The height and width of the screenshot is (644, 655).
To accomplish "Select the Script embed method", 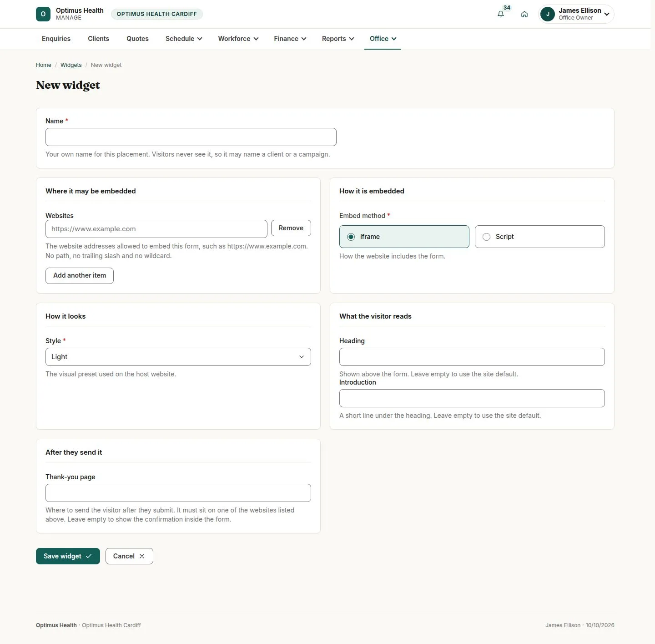I will click(x=539, y=237).
